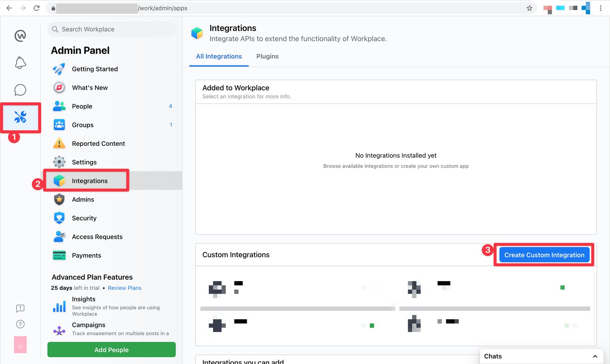Click the Integrations cube icon in sidebar

point(59,181)
